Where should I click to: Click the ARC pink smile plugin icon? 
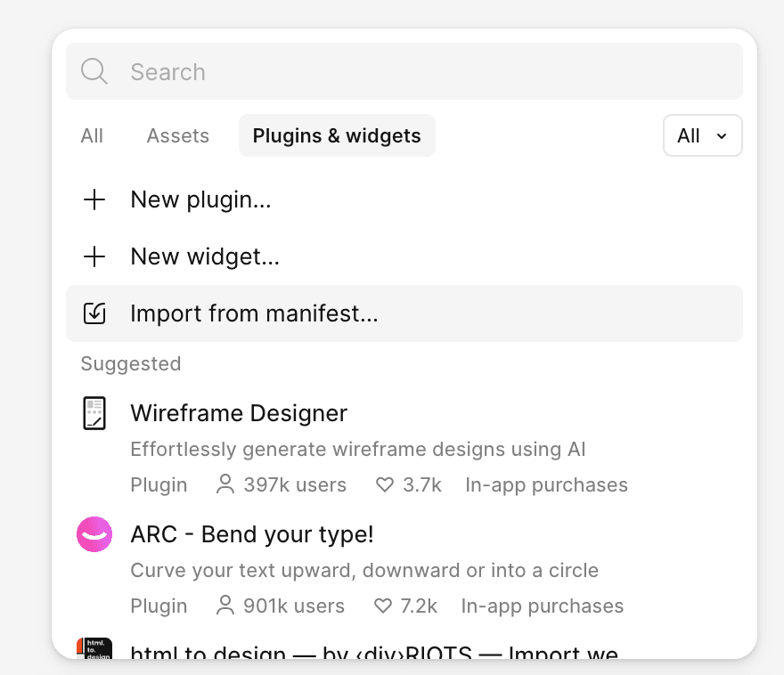coord(94,534)
